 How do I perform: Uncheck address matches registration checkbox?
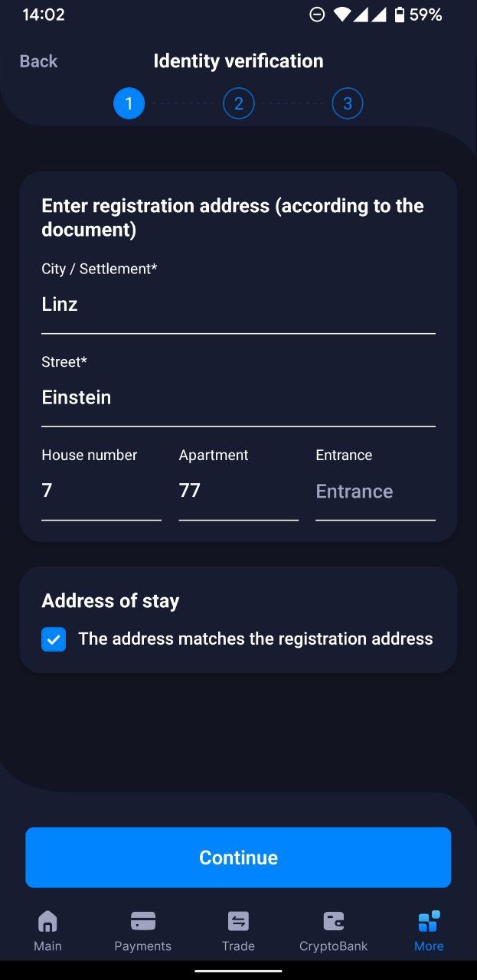tap(54, 639)
